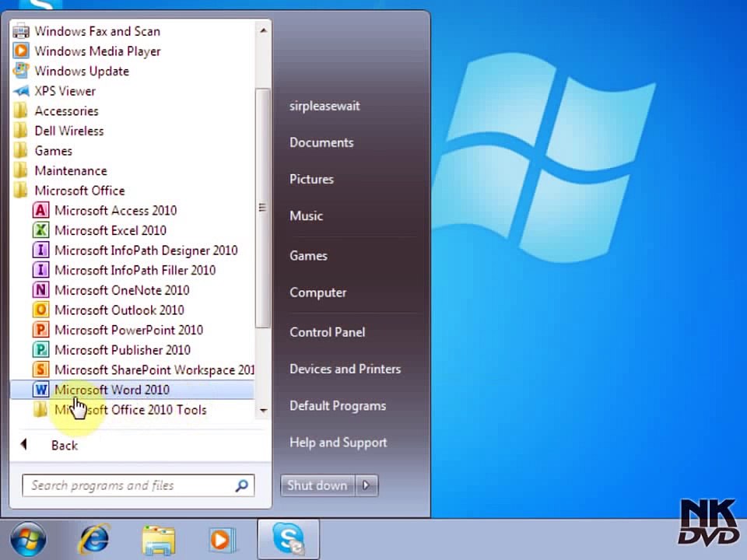Image resolution: width=747 pixels, height=560 pixels.
Task: Expand Microsoft Office 2010 Tools folder
Action: 132,410
